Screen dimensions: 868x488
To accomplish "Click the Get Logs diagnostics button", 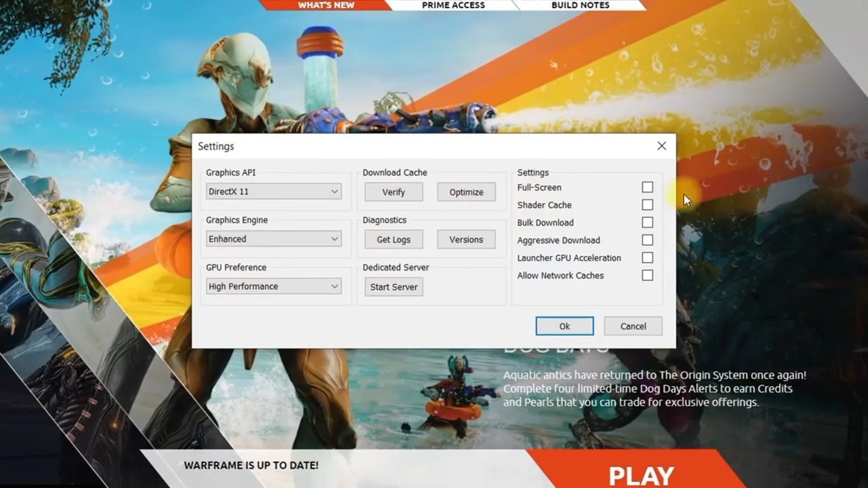I will tap(393, 240).
